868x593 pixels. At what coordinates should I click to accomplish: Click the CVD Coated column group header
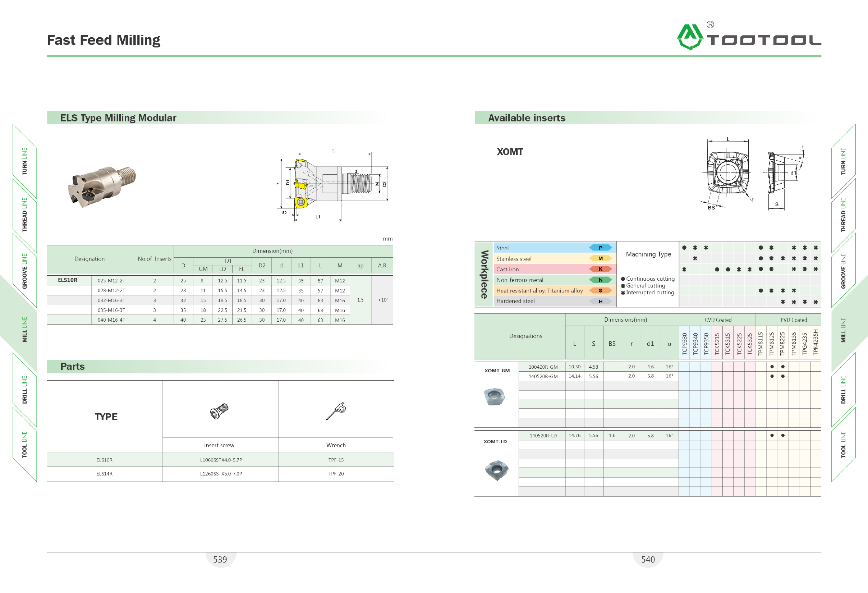(718, 320)
